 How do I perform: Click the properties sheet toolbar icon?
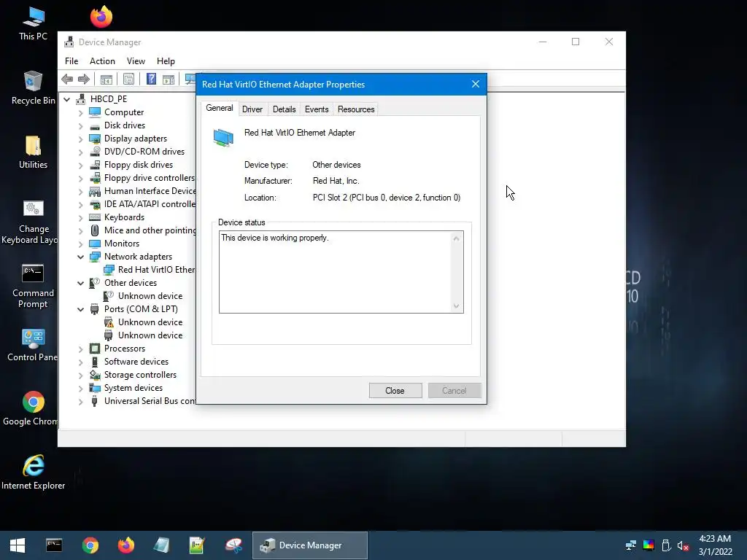pos(128,79)
